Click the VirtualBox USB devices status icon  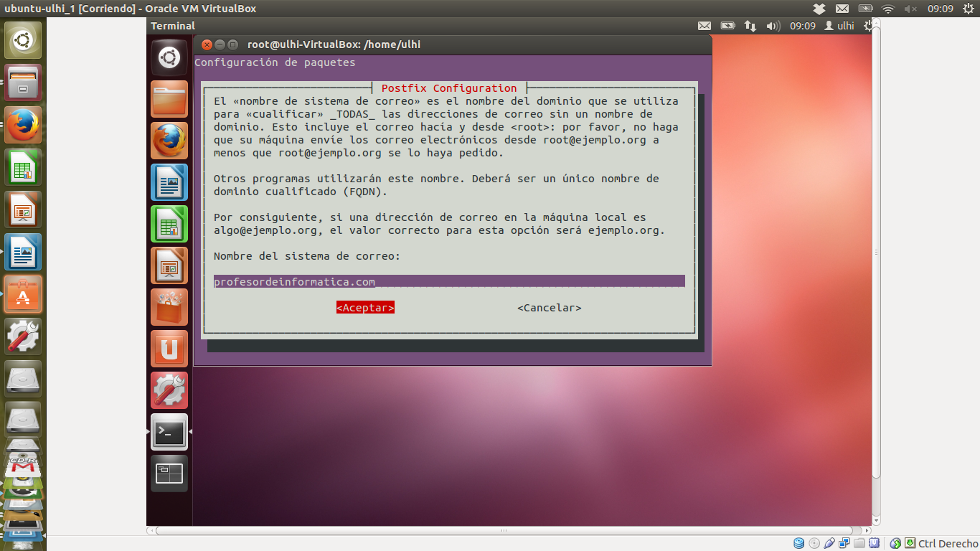(829, 543)
